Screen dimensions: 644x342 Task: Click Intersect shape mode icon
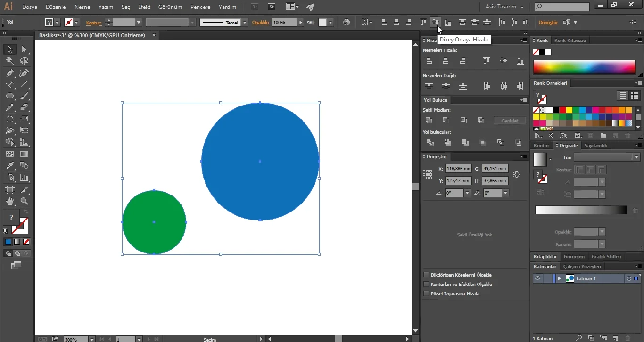[463, 121]
